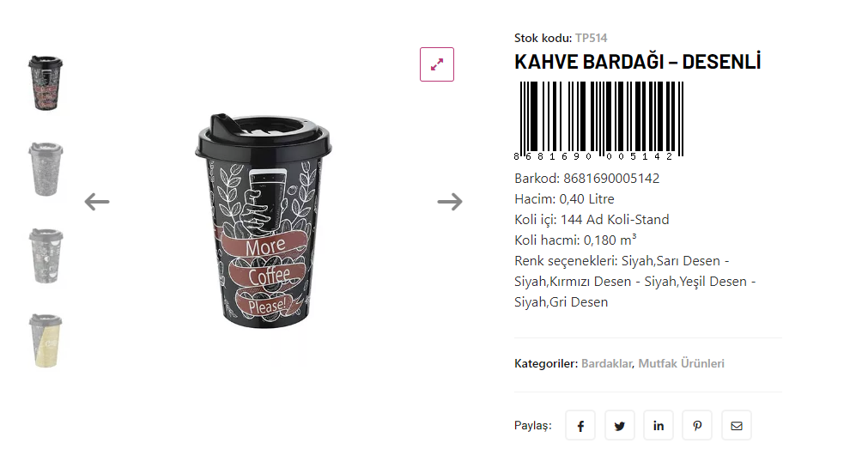Open the Mutfak Ürünleri category link
The image size is (868, 468).
click(681, 364)
